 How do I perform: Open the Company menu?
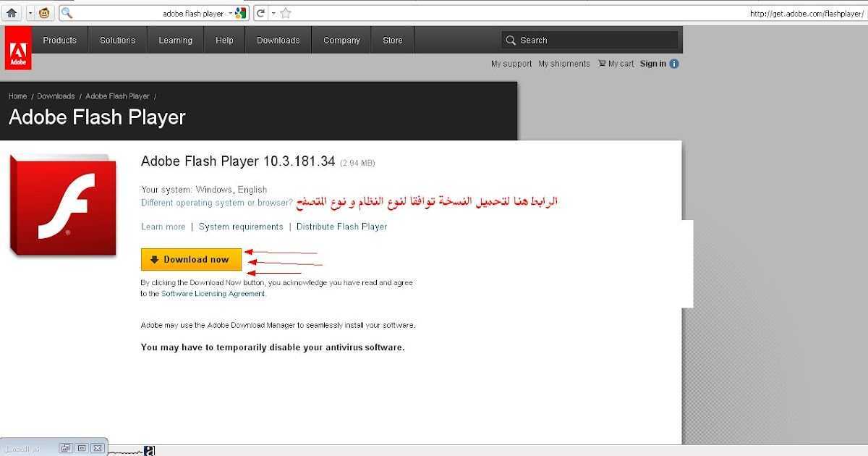coord(341,41)
